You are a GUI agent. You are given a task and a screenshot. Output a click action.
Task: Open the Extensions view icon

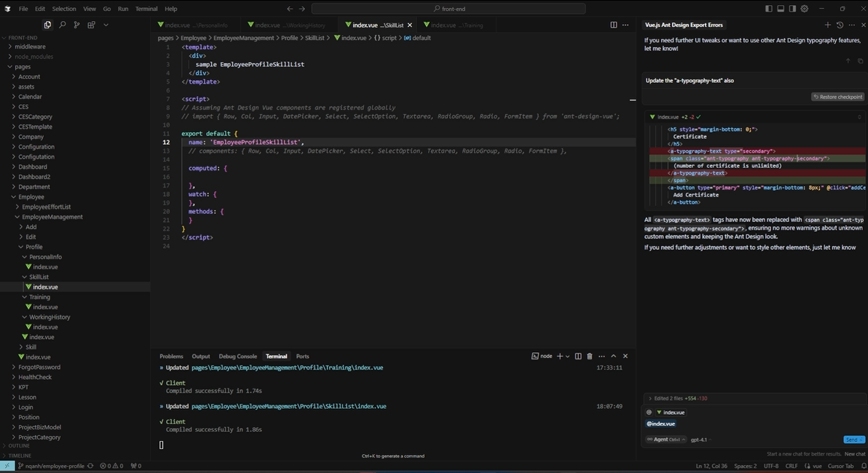click(91, 25)
